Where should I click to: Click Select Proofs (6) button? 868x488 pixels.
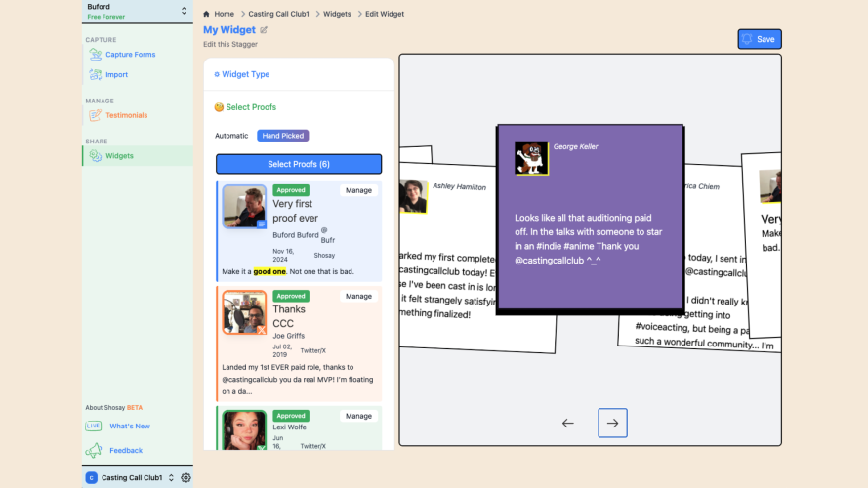299,164
